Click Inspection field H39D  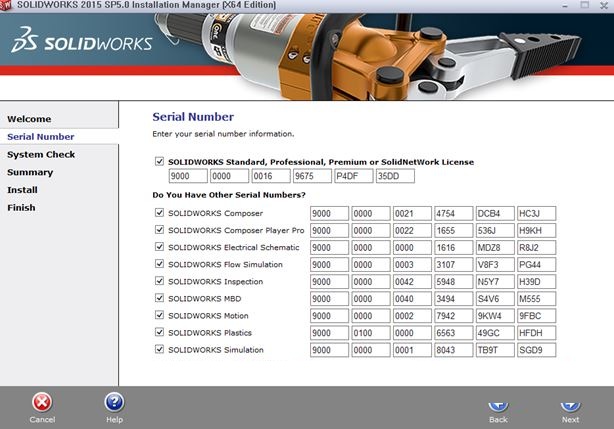click(x=536, y=282)
